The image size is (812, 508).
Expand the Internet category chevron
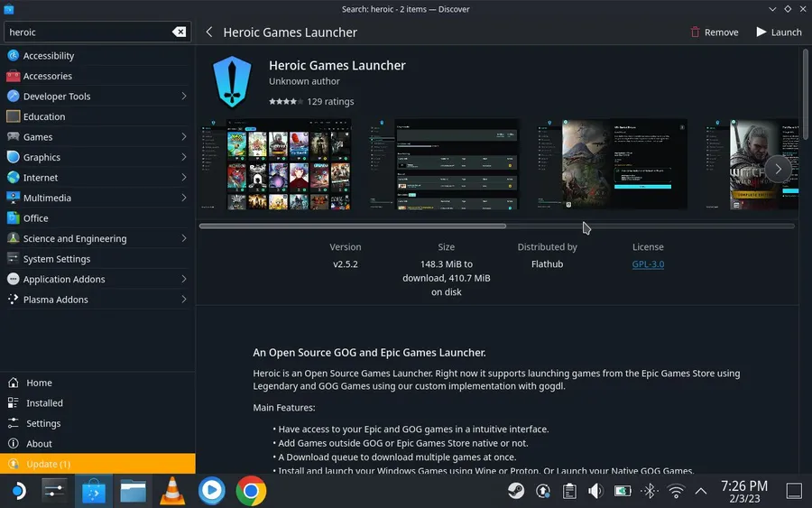click(184, 178)
